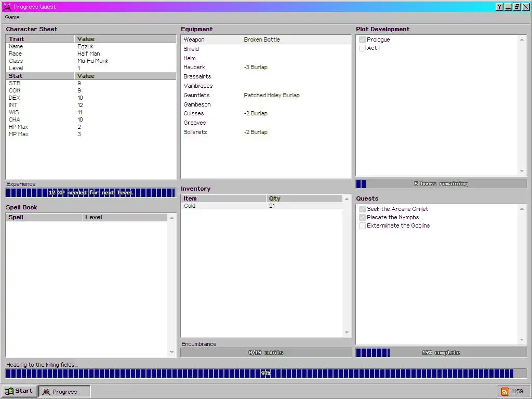Screen dimensions: 532x399
Task: Click the DEX stat row
Action: pyautogui.click(x=91, y=98)
